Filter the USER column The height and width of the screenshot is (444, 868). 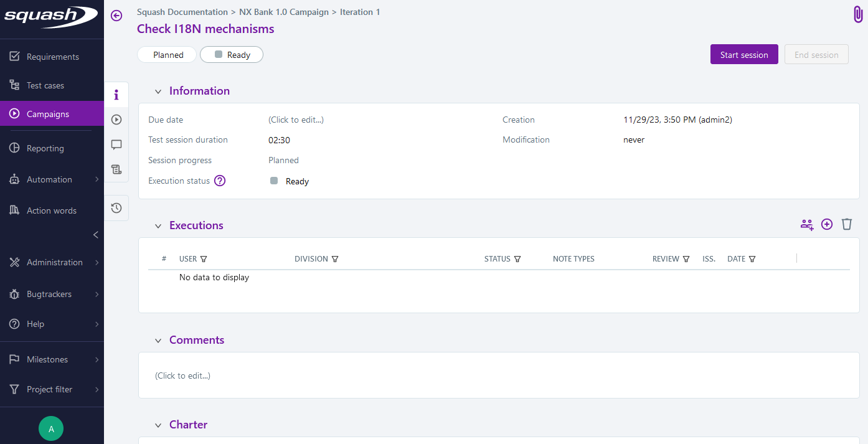[204, 259]
